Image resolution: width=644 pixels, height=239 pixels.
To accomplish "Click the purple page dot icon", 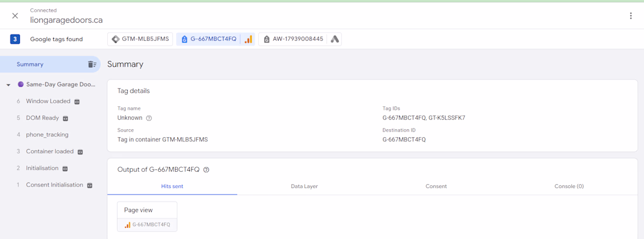I will coord(20,85).
